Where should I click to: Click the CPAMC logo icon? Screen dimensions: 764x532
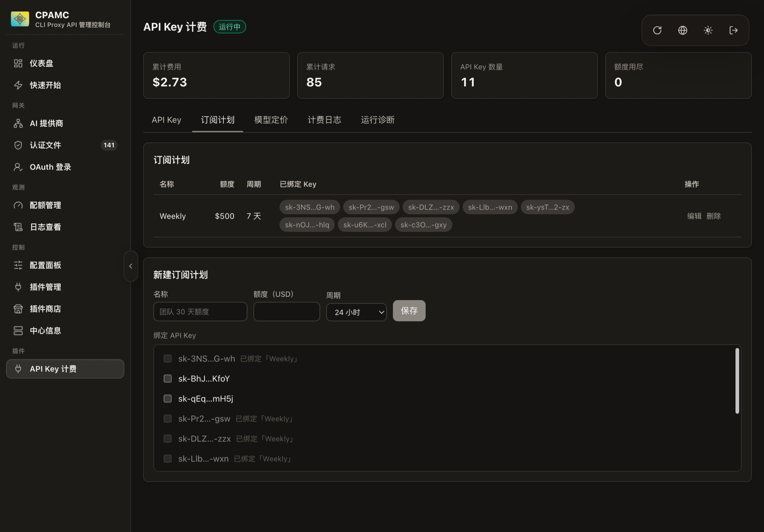coord(20,19)
